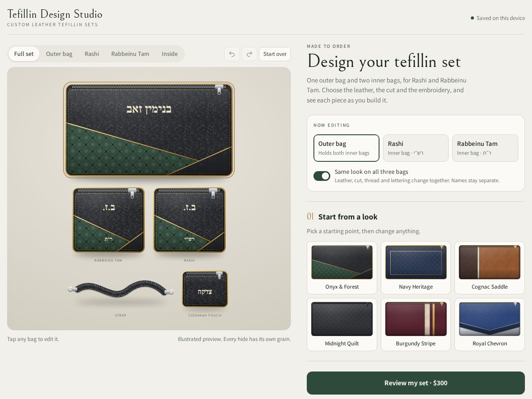Image resolution: width=532 pixels, height=399 pixels.
Task: Click the 'Design your tefillin set' heading
Action: pyautogui.click(x=384, y=61)
